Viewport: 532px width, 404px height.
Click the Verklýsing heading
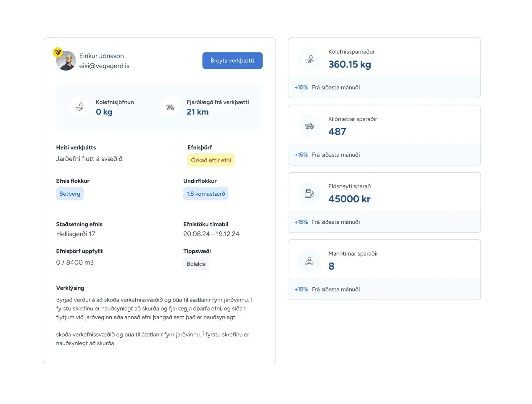click(70, 288)
